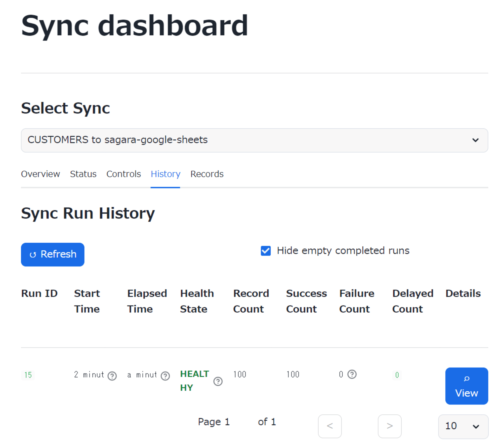Click the Record Count column header
Viewport: 503px width, 448px height.
[x=251, y=301]
